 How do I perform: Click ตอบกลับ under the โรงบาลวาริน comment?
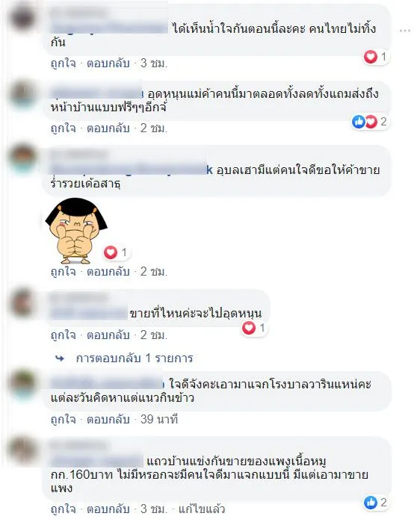(108, 419)
